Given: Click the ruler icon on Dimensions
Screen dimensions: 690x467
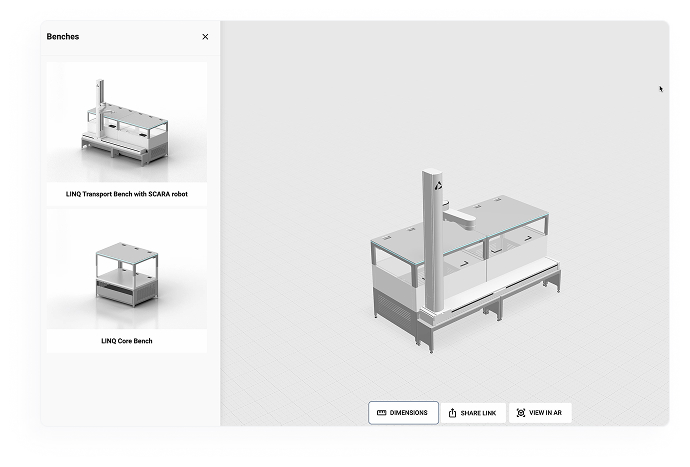Looking at the screenshot, I should [x=381, y=413].
